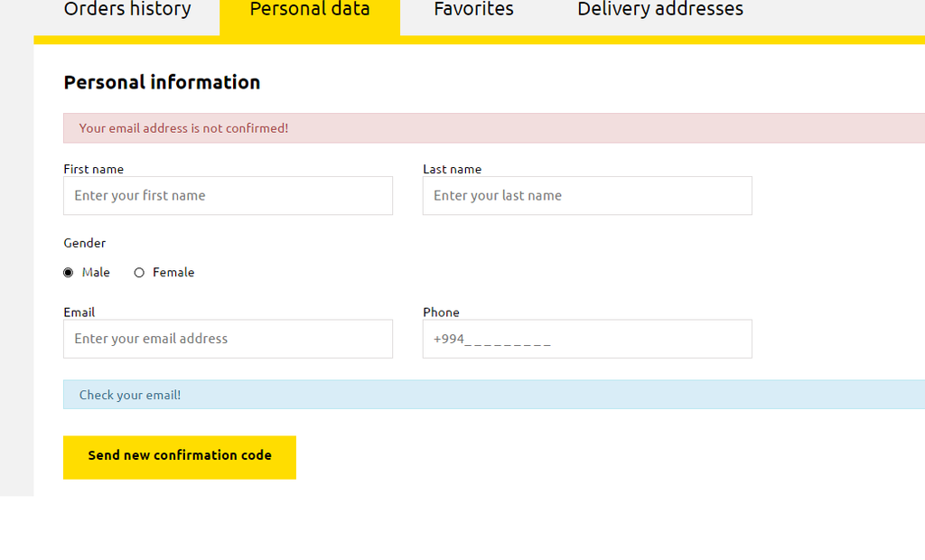Choose the Female radio button circle

click(x=139, y=273)
